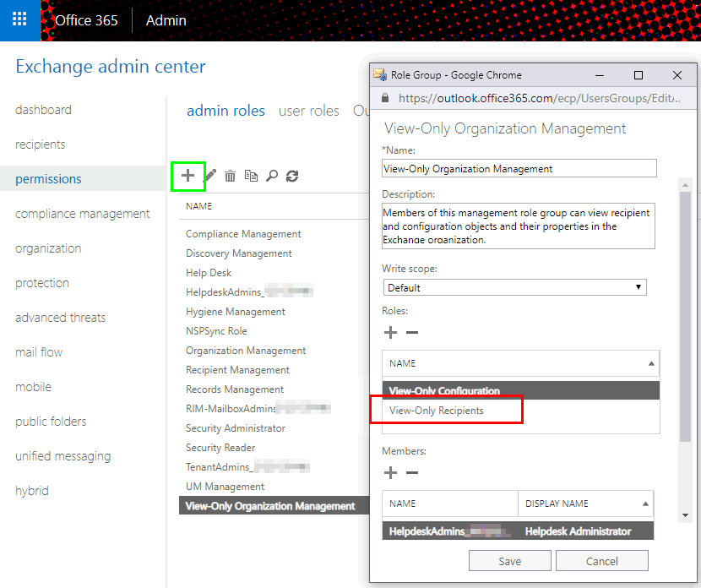
Task: Click the copy role group icon
Action: pos(251,176)
